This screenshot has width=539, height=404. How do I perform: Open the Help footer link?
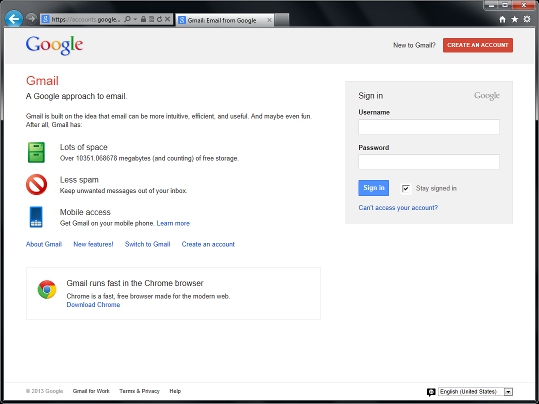(x=175, y=391)
